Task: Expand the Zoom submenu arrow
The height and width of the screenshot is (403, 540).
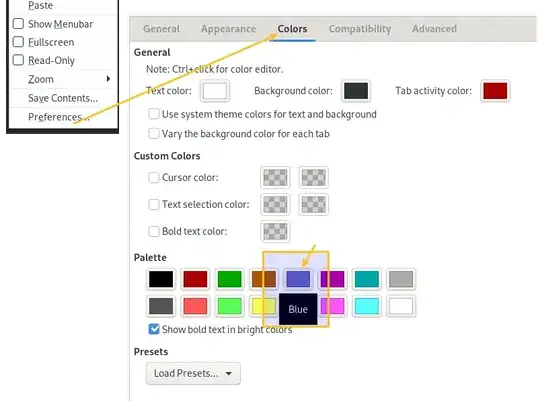Action: [x=108, y=79]
